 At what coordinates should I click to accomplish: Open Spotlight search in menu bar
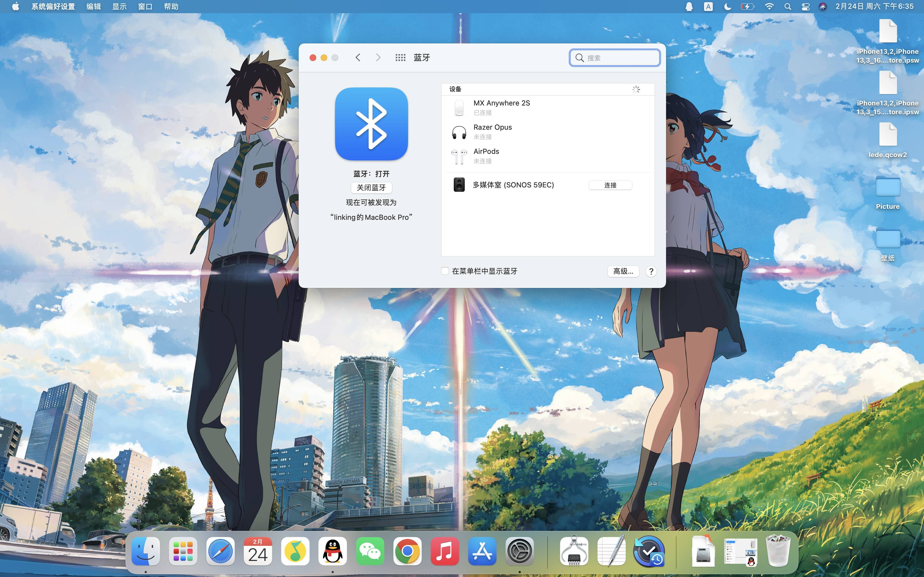pos(787,7)
